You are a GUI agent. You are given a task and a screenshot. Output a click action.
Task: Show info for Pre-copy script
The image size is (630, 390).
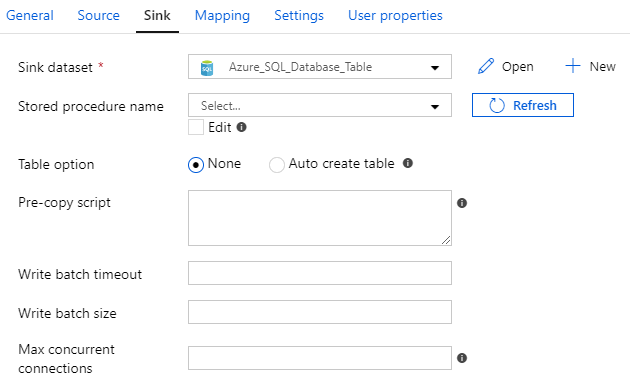[462, 203]
